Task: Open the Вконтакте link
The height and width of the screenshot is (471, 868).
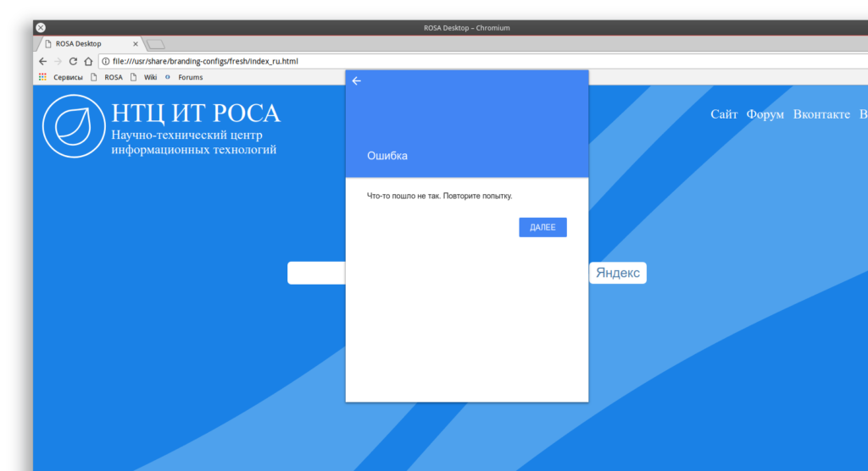Action: coord(821,114)
